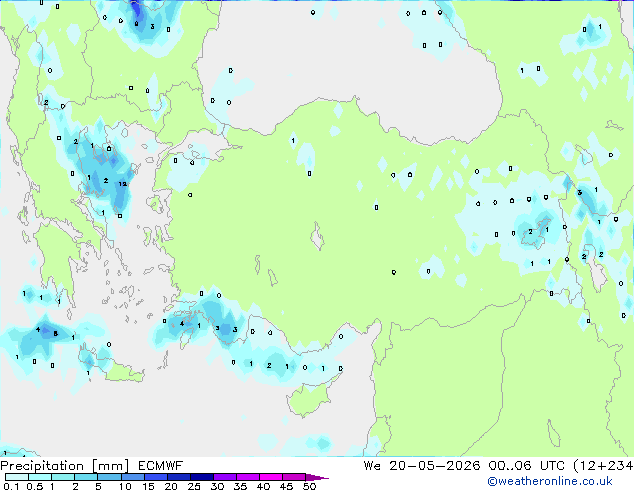This screenshot has width=634, height=490.
Task: Click the "45" legend scale label
Action: pyautogui.click(x=287, y=486)
